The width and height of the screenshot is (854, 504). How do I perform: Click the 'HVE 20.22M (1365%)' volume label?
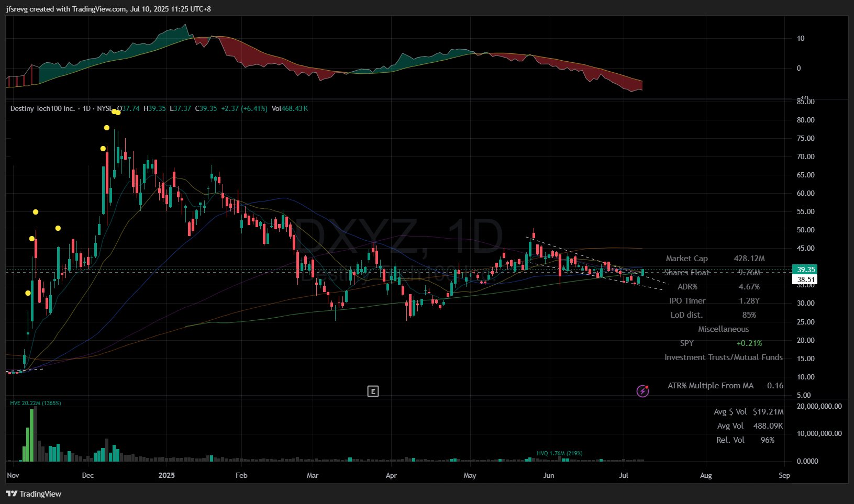point(36,403)
